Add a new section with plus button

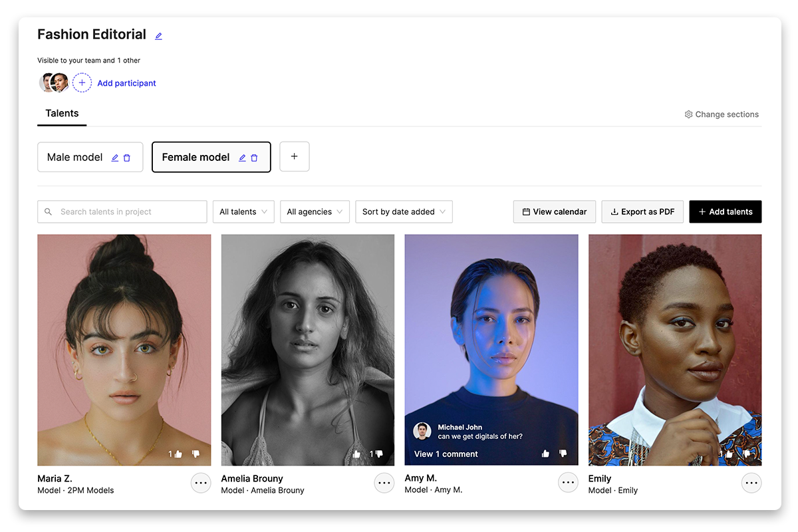pos(294,157)
